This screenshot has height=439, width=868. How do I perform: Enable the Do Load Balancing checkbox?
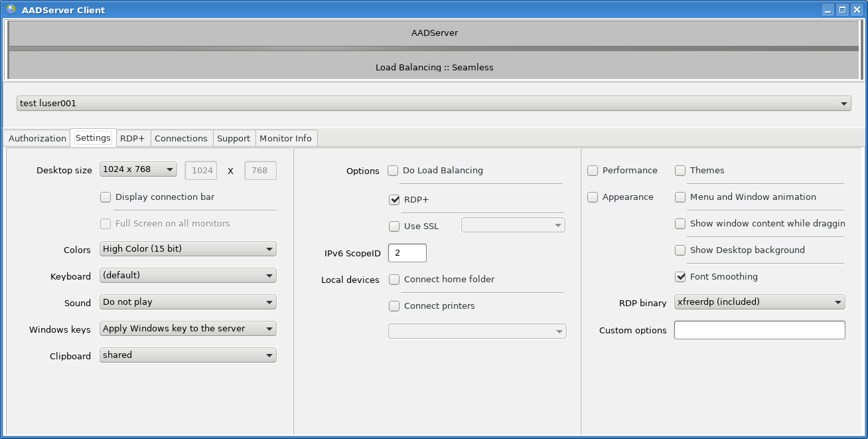tap(394, 171)
